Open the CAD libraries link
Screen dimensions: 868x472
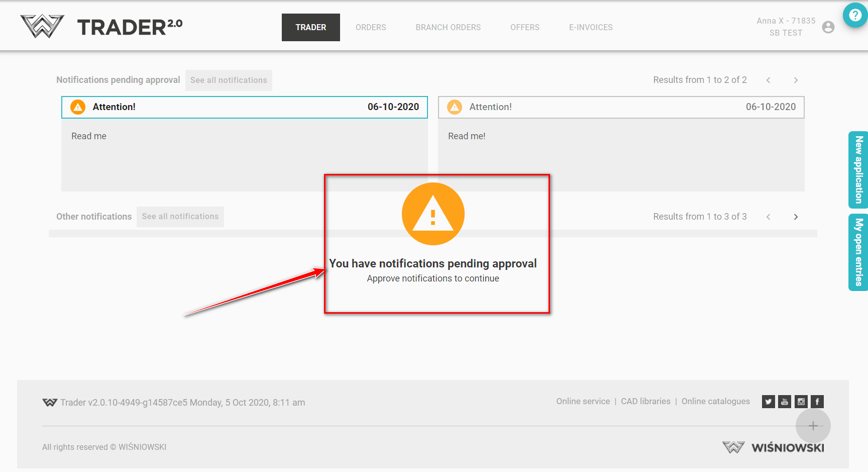pos(645,401)
